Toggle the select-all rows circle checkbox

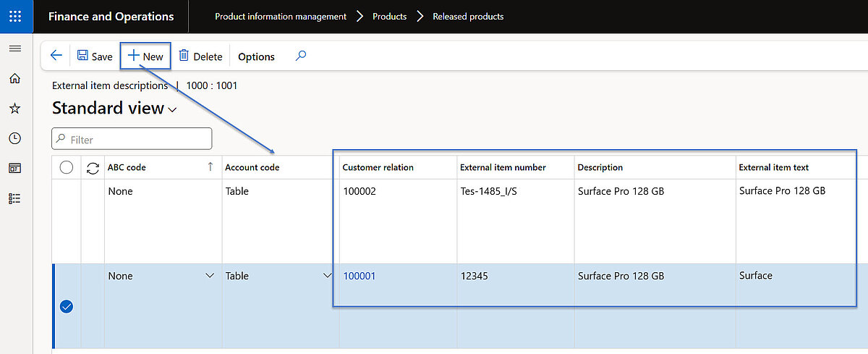point(67,168)
